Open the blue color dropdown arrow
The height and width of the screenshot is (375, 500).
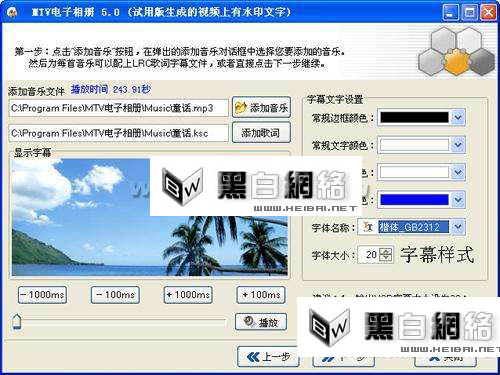coord(458,200)
